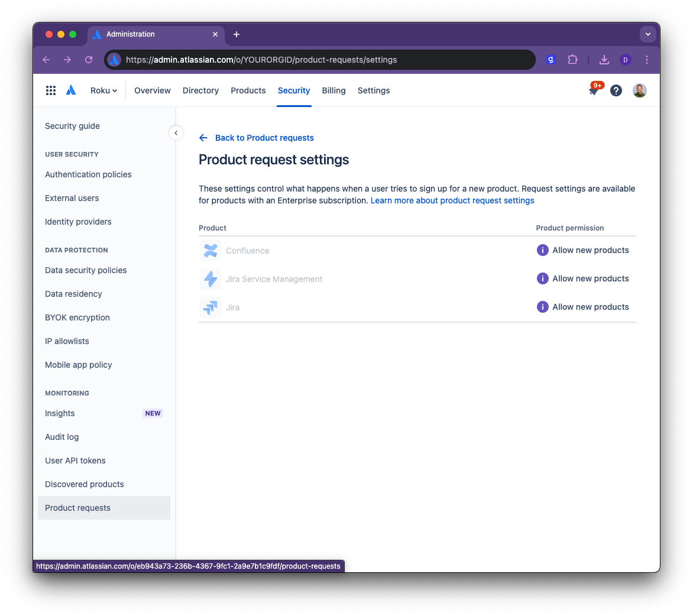The width and height of the screenshot is (693, 616).
Task: Open the browser tab search chevron
Action: pyautogui.click(x=647, y=34)
